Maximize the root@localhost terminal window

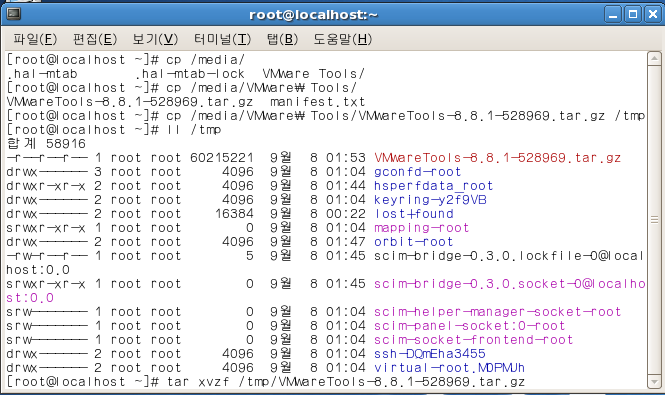(633, 15)
